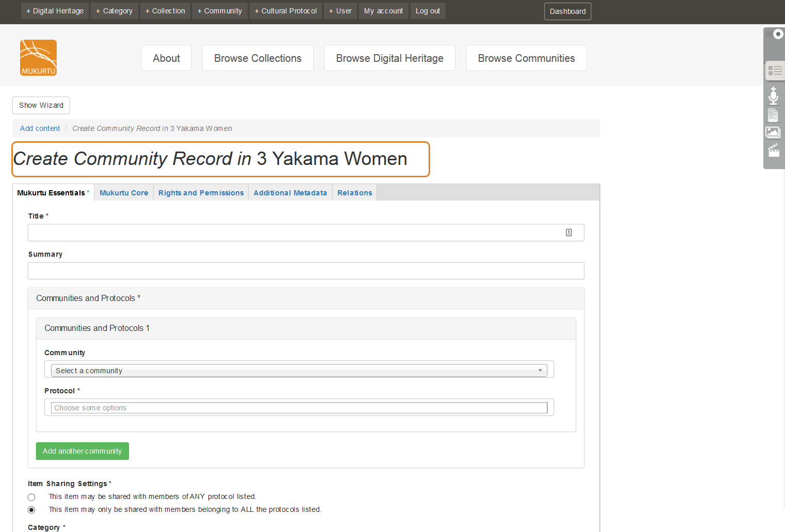
Task: Select the Mukurtu Essentials tab
Action: click(53, 193)
